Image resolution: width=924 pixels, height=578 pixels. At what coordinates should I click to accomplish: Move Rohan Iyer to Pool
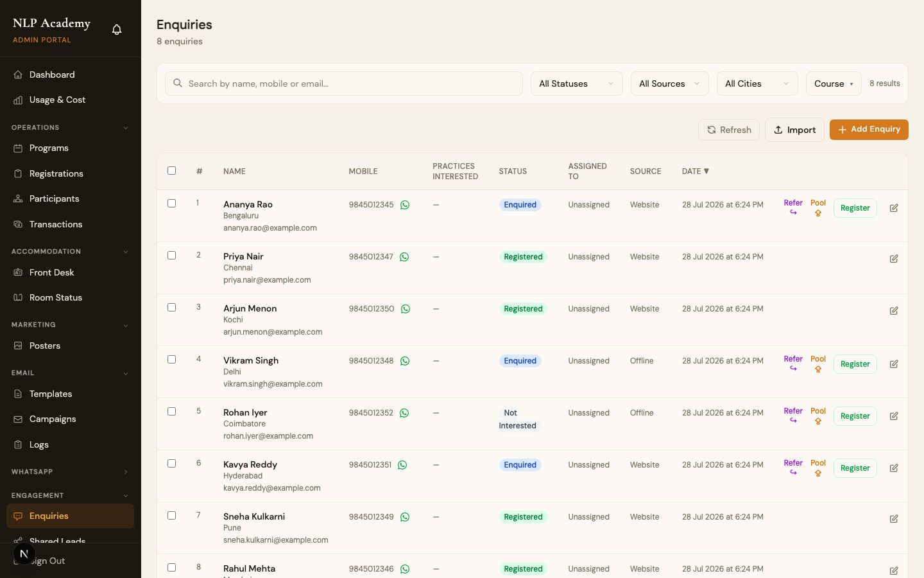[818, 416]
